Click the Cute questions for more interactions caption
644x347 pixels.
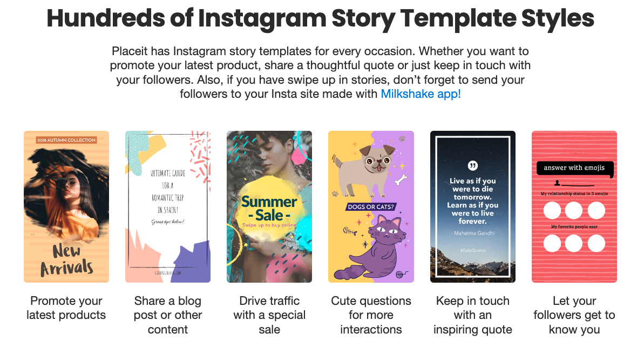tap(371, 315)
